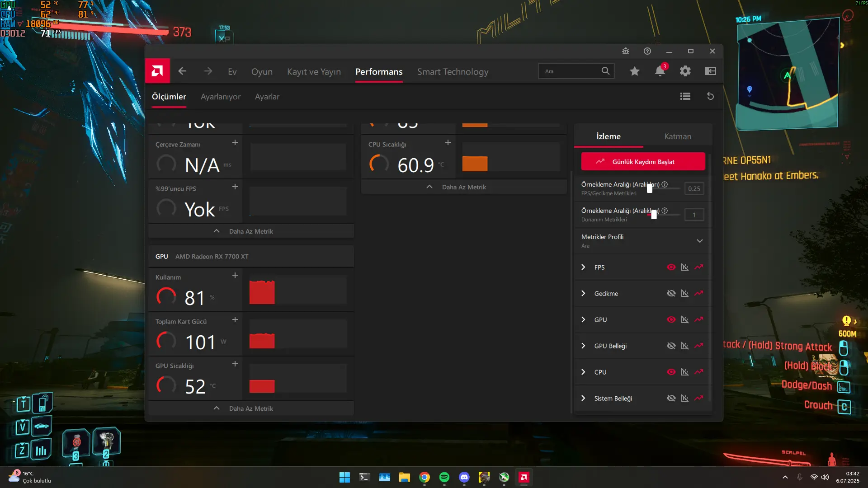Select the İzleme panel tab
868x488 pixels.
[609, 136]
